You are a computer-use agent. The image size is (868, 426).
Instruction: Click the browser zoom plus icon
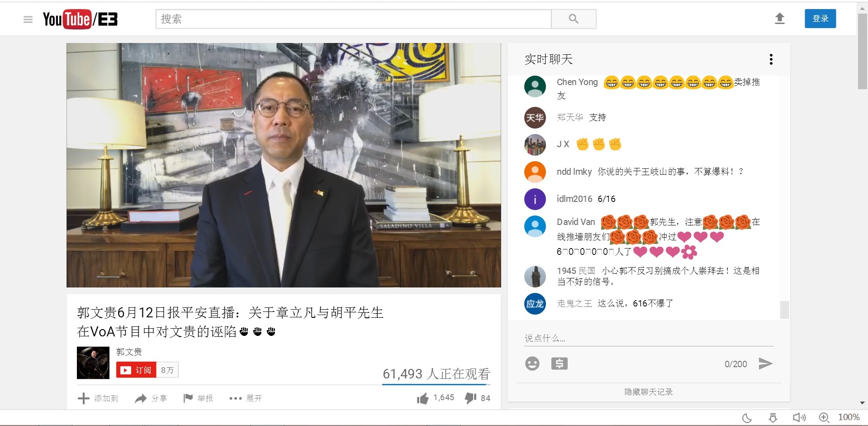(824, 417)
